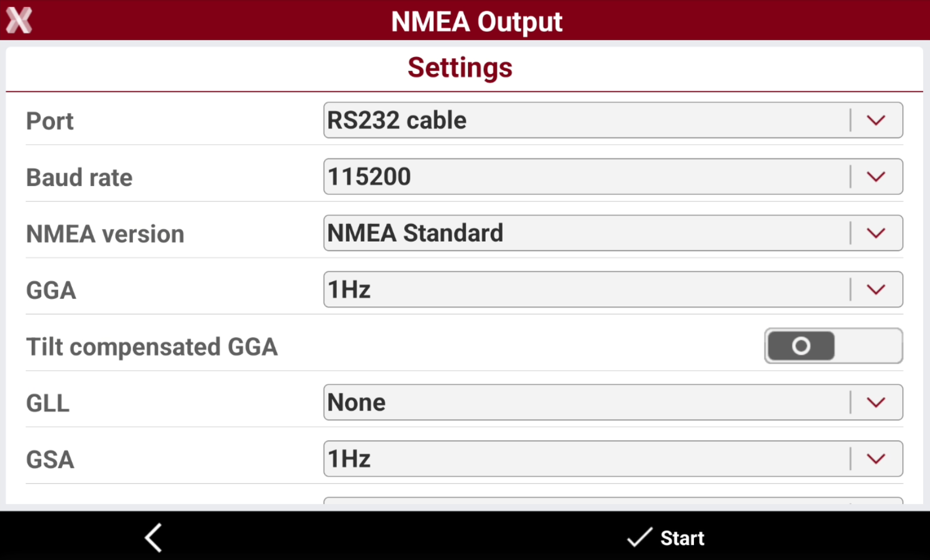Click the Port dropdown chevron
Screen dimensions: 930x560
[x=876, y=120]
